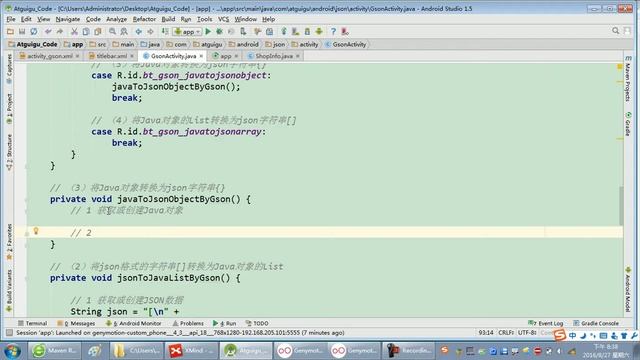
Task: Click the Make Project icon
Action: coord(165,31)
